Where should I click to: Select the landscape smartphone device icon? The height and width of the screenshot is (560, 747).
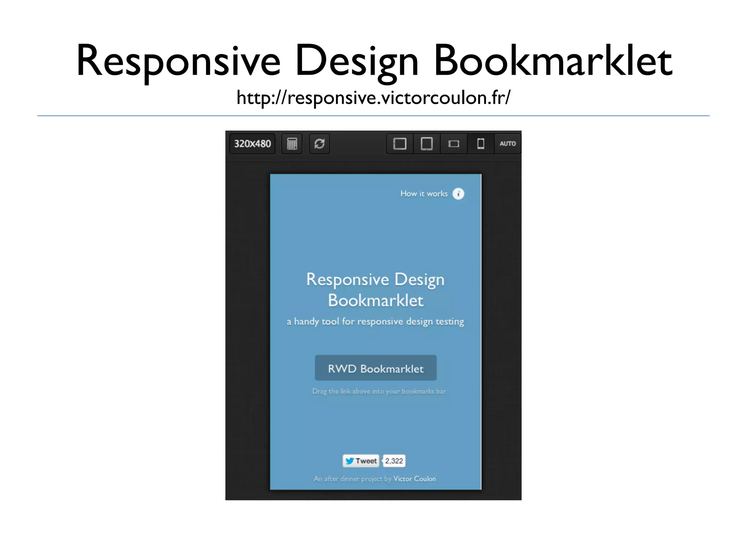[454, 144]
